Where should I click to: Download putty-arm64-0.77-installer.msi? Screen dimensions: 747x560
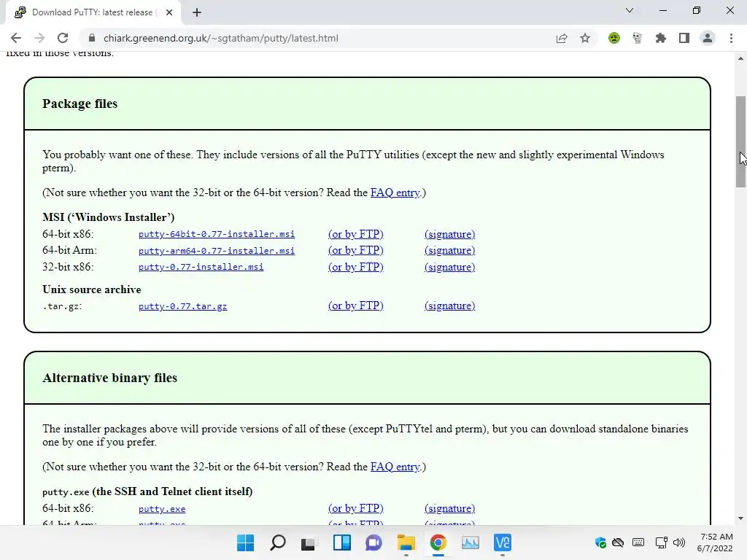point(217,251)
